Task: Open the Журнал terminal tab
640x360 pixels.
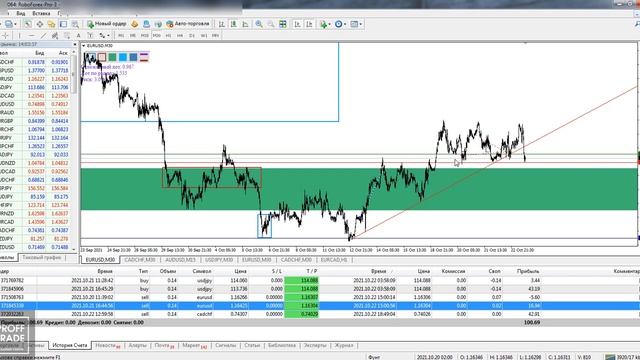Action: (344, 345)
